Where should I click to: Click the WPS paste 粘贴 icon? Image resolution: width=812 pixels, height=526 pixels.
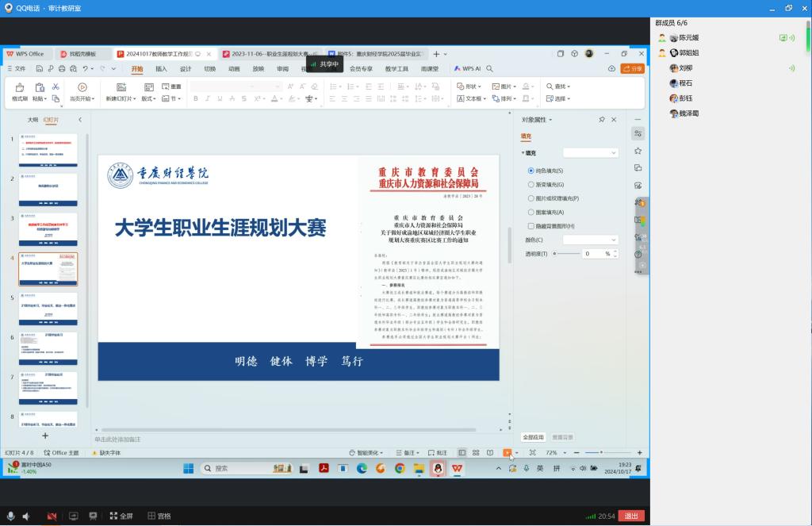pyautogui.click(x=40, y=87)
